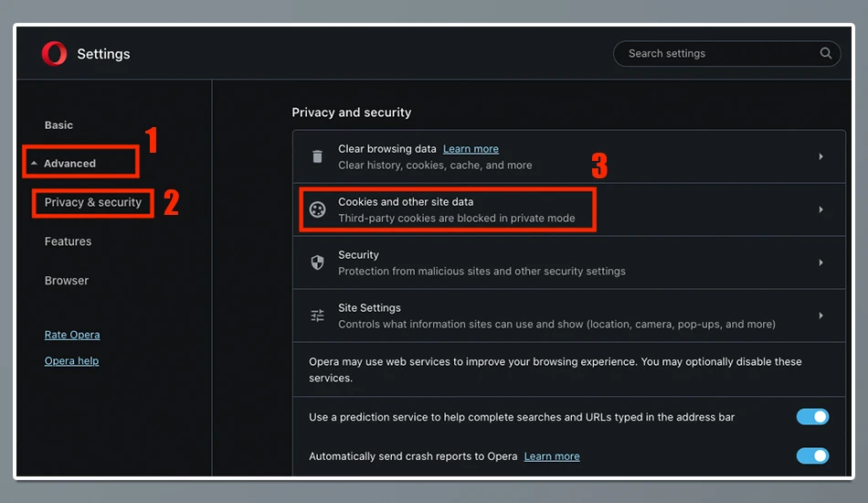Open Learn more link for crash reports
This screenshot has height=503, width=868.
pyautogui.click(x=552, y=456)
